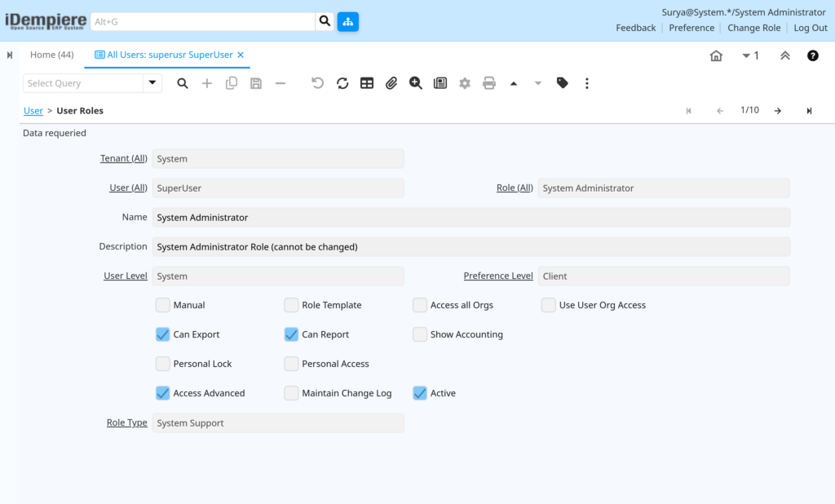Enable the Manual checkbox

[x=162, y=305]
